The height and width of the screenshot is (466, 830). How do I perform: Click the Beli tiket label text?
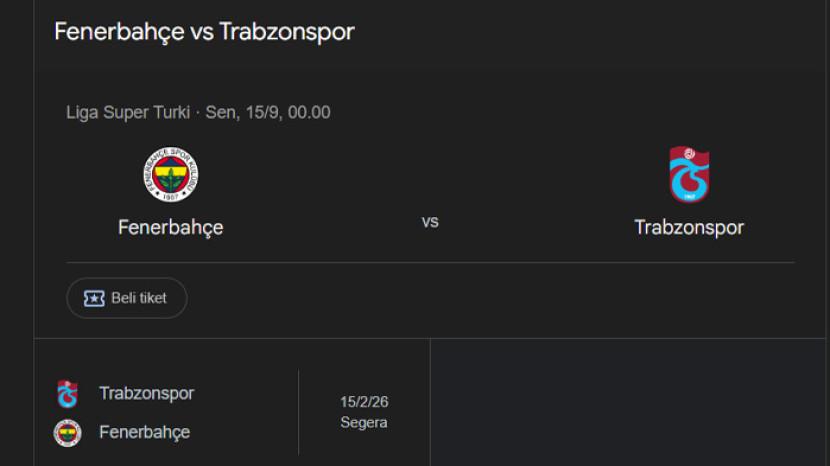point(139,298)
